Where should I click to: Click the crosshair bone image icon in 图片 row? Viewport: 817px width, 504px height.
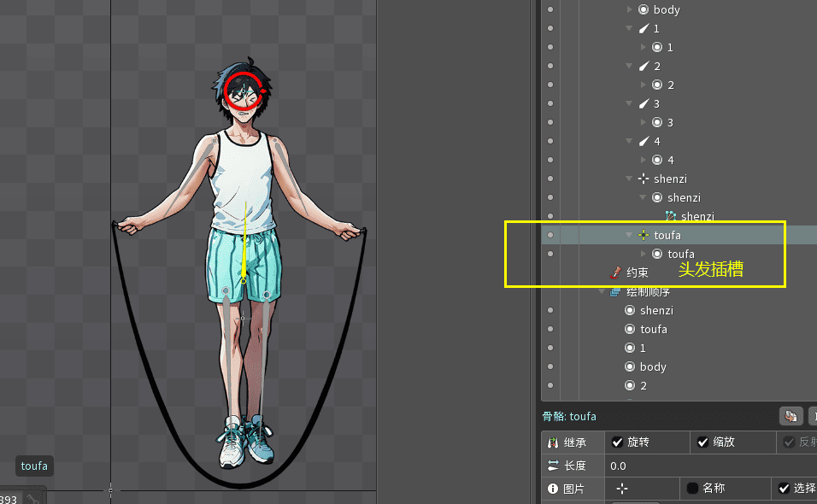(622, 489)
